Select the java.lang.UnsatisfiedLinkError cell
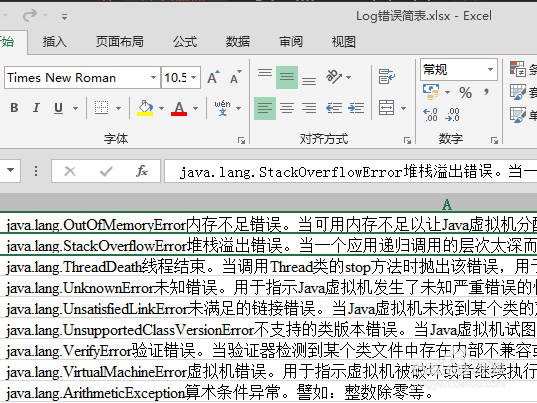The width and height of the screenshot is (537, 403). pos(268,308)
